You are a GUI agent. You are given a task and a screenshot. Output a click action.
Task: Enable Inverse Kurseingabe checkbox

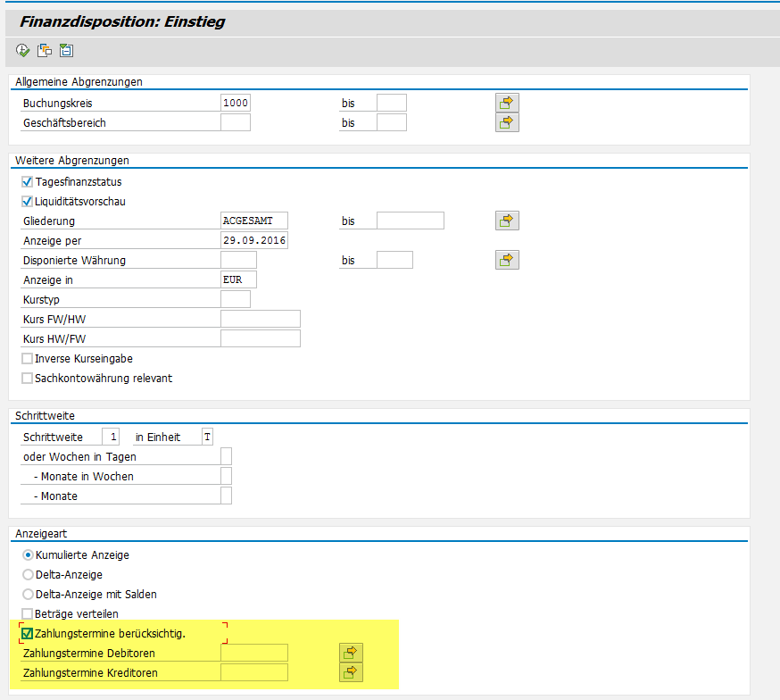pos(28,359)
